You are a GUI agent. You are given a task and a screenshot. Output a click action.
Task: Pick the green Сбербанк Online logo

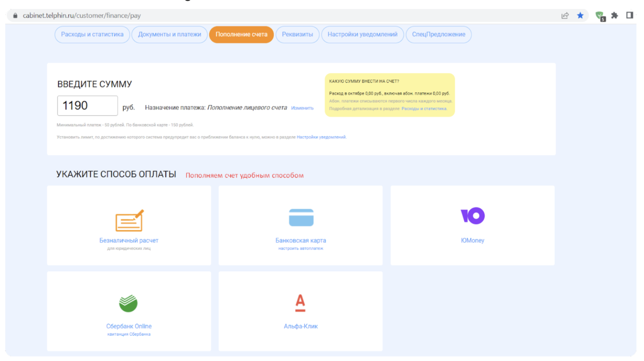(x=128, y=303)
